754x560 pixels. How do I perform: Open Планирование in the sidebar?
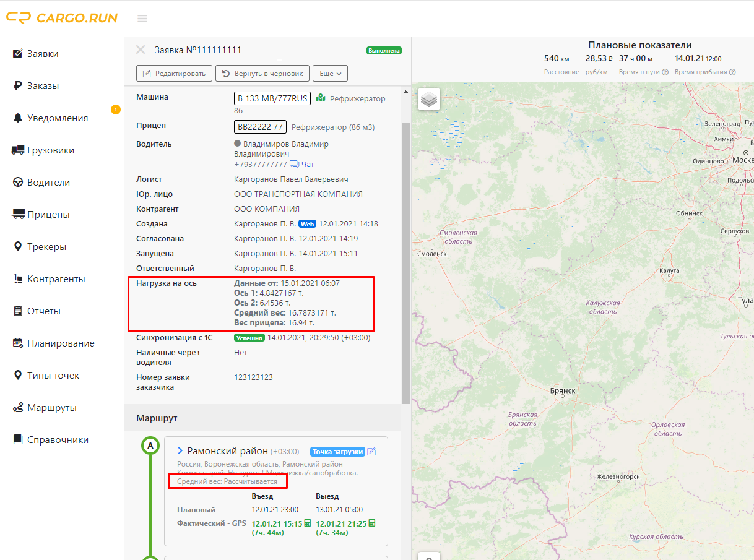61,343
